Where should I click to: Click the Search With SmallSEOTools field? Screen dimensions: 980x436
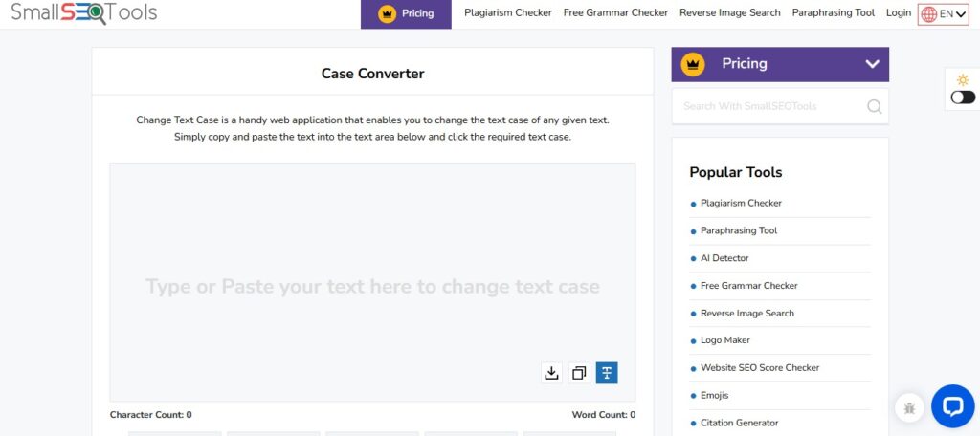point(766,106)
